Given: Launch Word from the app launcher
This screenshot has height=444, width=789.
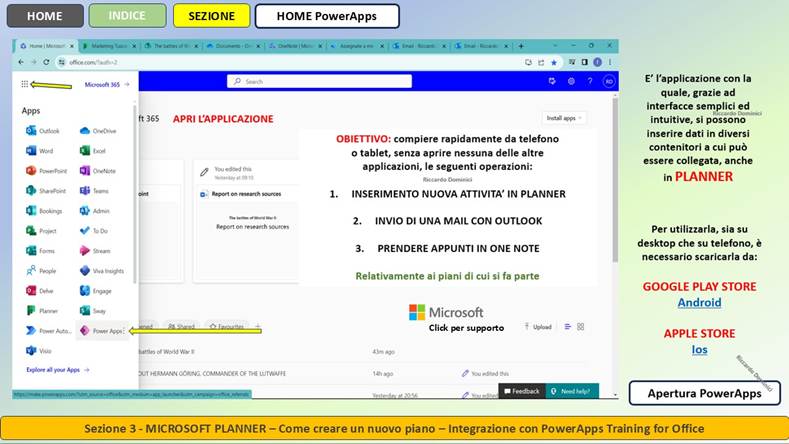Looking at the screenshot, I should point(39,151).
